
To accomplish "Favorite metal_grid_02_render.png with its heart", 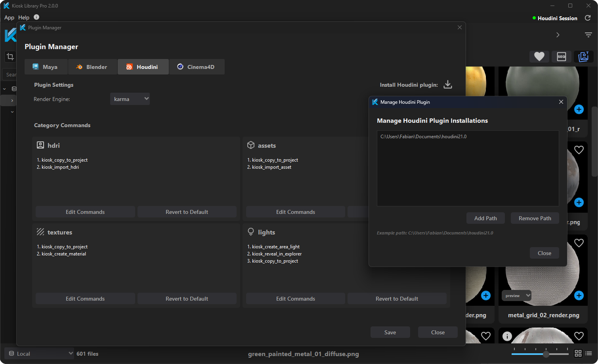I will 579,242.
